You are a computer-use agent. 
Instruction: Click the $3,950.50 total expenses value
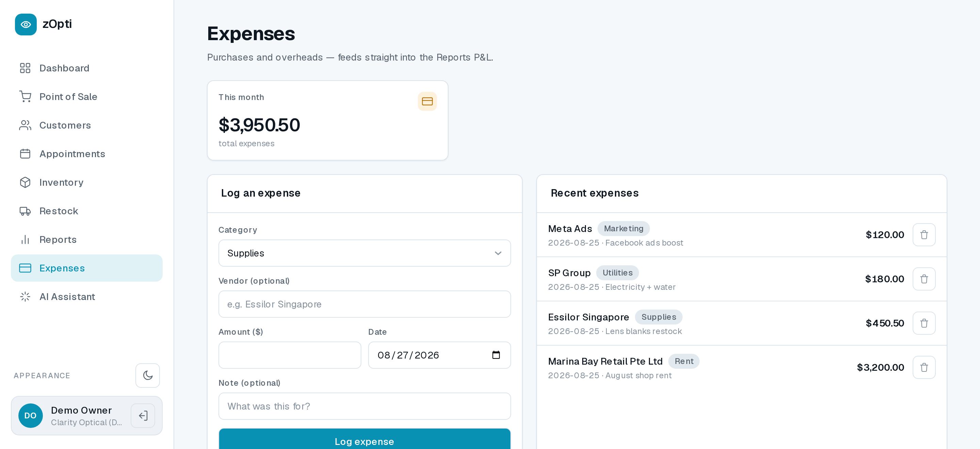pyautogui.click(x=259, y=125)
